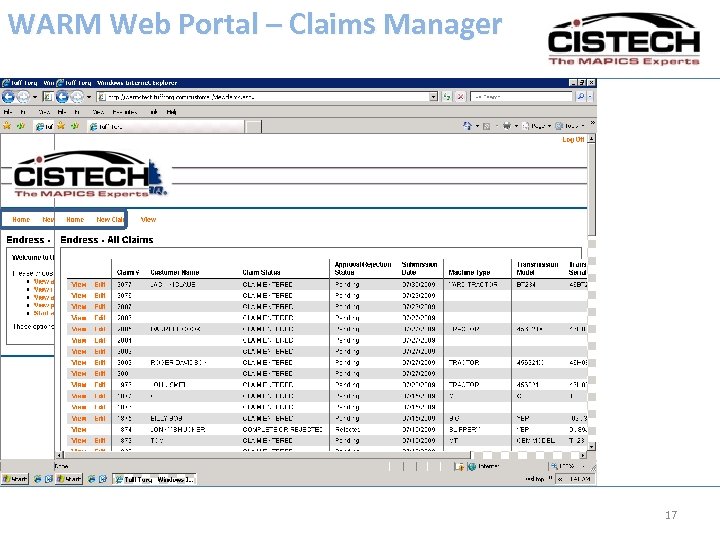Click View link for ROGER DAVIDSON claim
Screen dimensions: 720x540
click(x=79, y=363)
